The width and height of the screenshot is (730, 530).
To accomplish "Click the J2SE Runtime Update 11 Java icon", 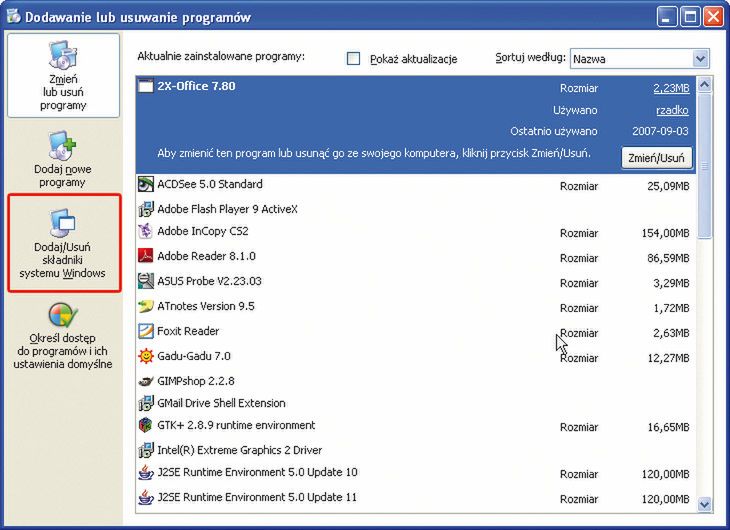I will (146, 497).
